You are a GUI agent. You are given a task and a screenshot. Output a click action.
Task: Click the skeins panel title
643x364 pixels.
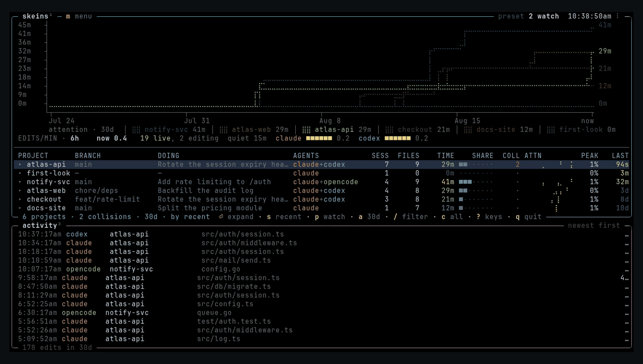pyautogui.click(x=36, y=16)
